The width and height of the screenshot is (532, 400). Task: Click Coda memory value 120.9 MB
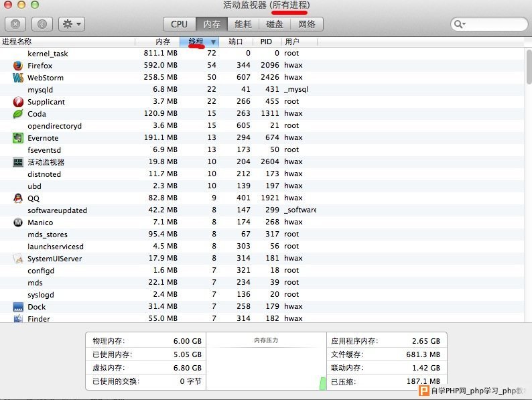(161, 113)
